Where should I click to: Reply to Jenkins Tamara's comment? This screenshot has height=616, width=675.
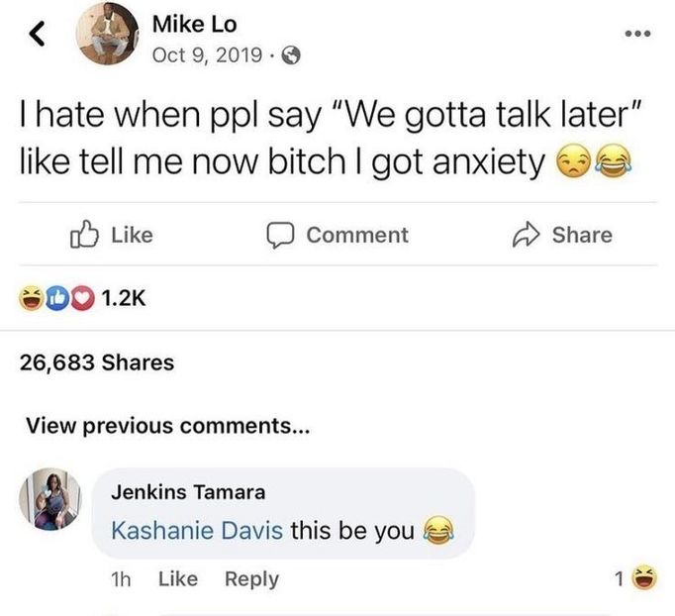251,579
